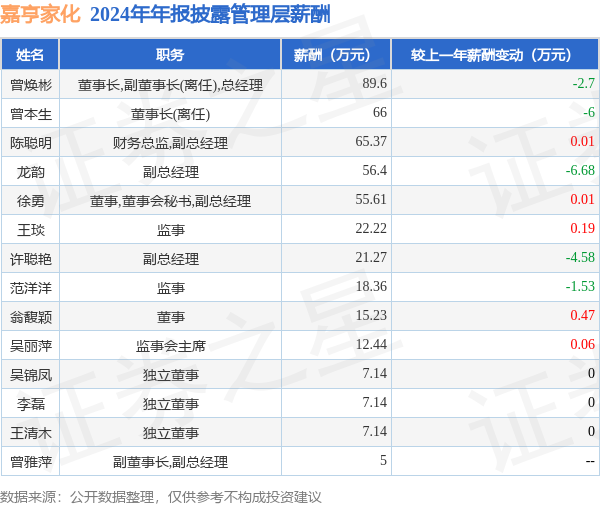600x506 pixels.
Task: Select the name 许聪艳
Action: coord(31,259)
